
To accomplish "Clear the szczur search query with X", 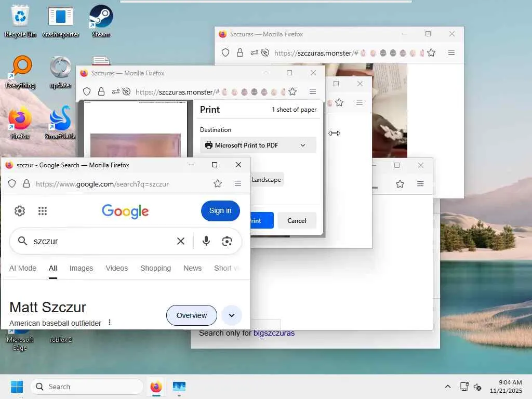I will (x=181, y=241).
